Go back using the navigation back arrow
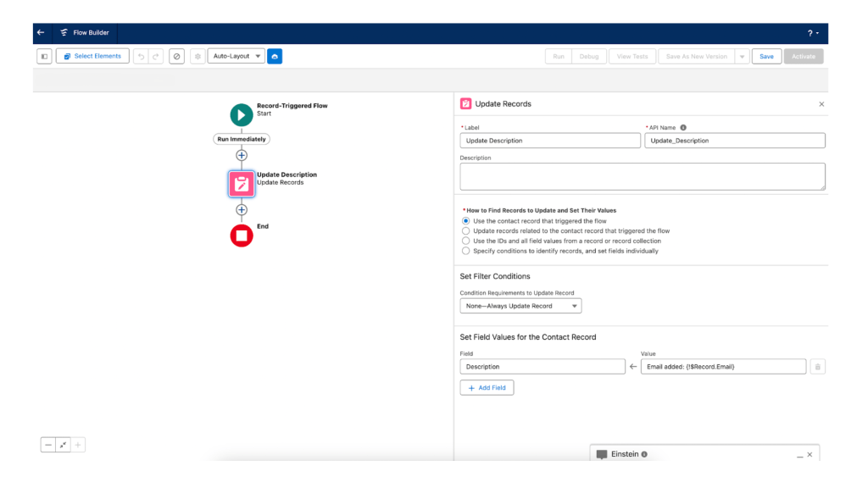 coord(41,32)
